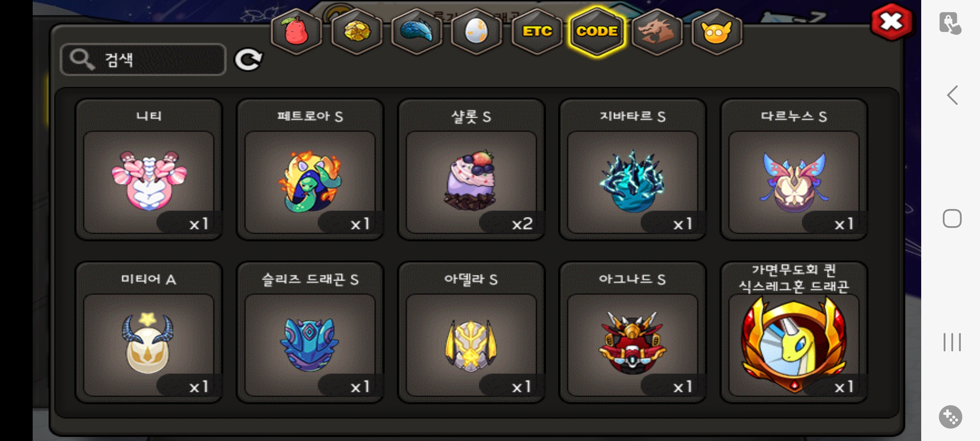980x441 pixels.
Task: Open the blue dragon scale category
Action: 416,32
